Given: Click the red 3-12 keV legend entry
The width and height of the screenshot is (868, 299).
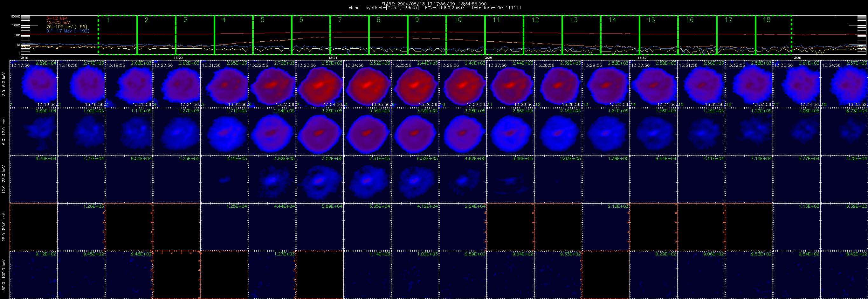Looking at the screenshot, I should [57, 18].
